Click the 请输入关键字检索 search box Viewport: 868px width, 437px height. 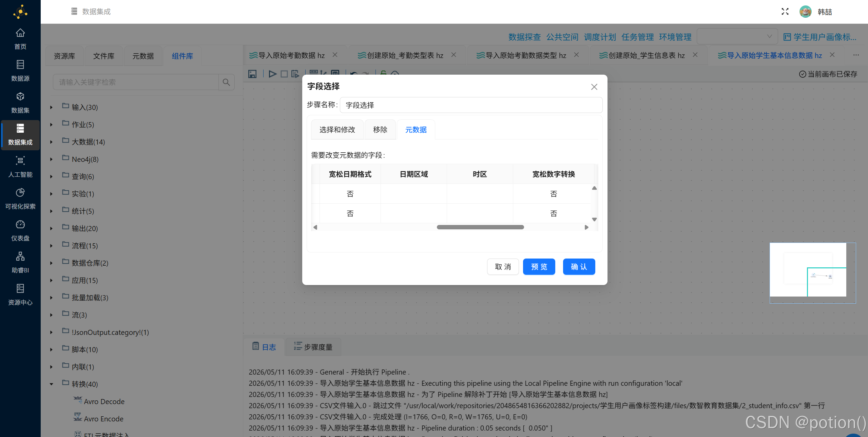[136, 82]
